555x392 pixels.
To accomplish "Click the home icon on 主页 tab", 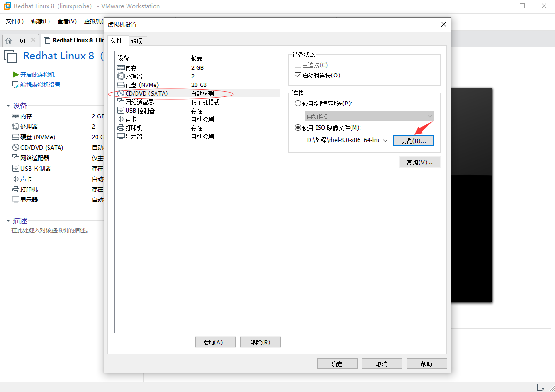I will 9,41.
